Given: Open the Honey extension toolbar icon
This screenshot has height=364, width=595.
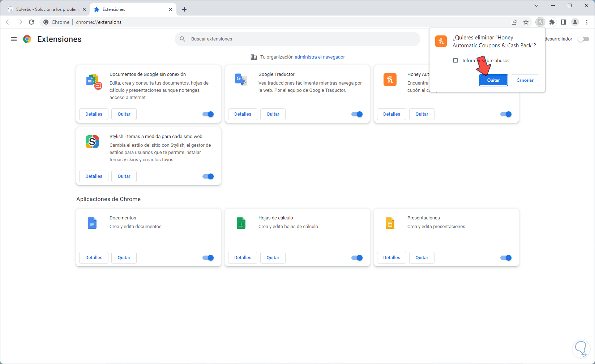Looking at the screenshot, I should click(540, 22).
